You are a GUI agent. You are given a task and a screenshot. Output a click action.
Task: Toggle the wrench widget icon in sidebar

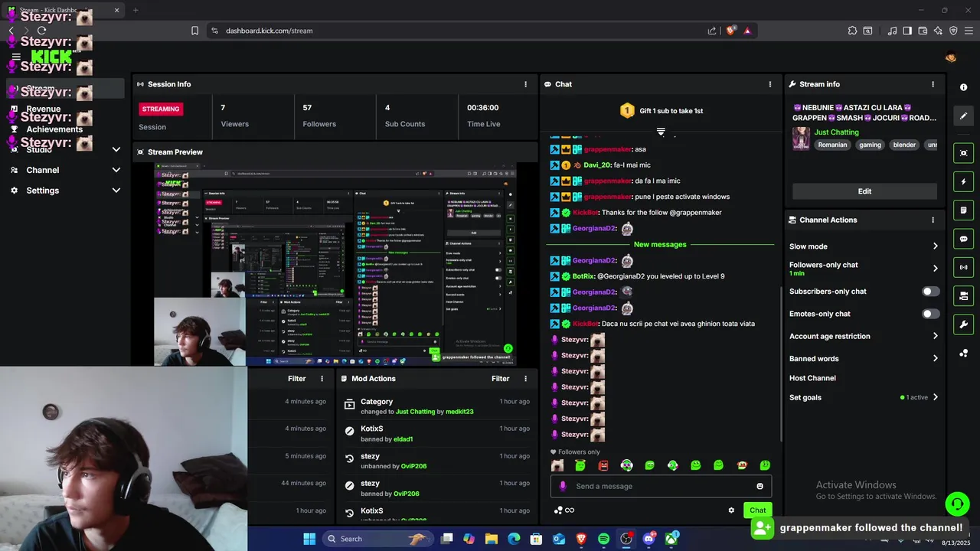tap(964, 324)
